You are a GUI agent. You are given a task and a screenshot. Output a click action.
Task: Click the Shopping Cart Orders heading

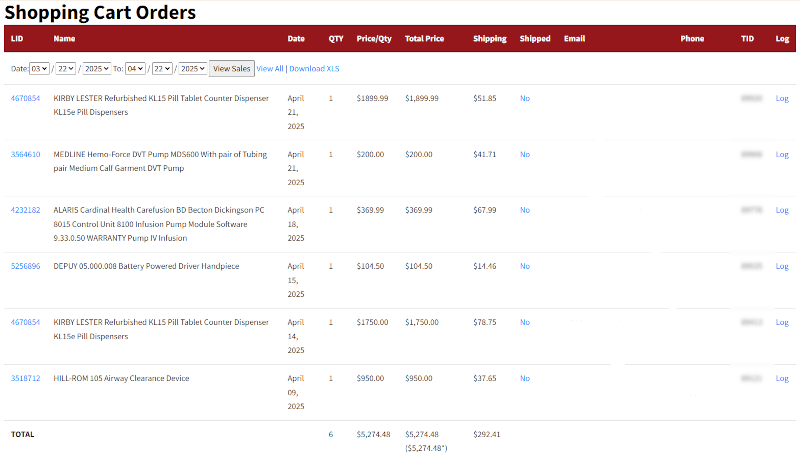100,12
